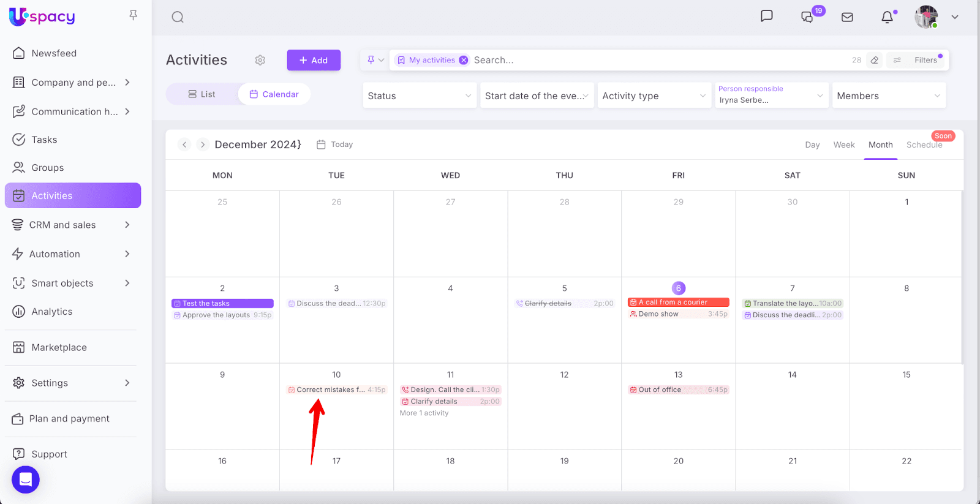Click the search magnifier icon in top bar
Viewport: 980px width, 504px height.
(178, 17)
